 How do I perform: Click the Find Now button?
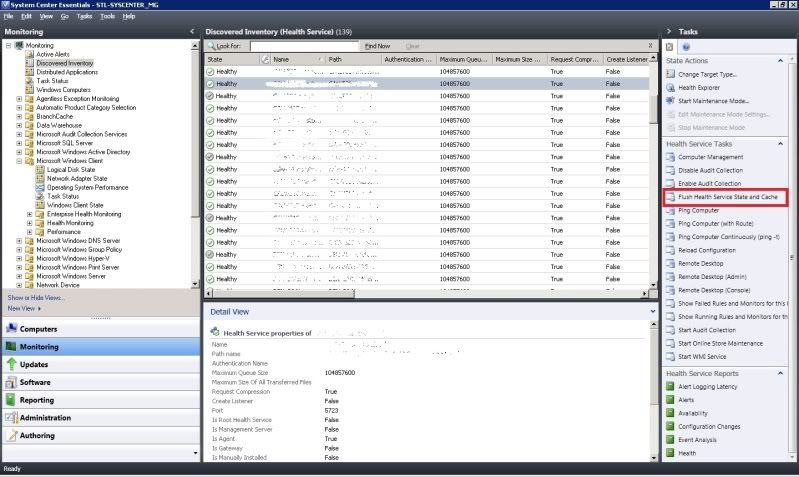click(x=377, y=46)
